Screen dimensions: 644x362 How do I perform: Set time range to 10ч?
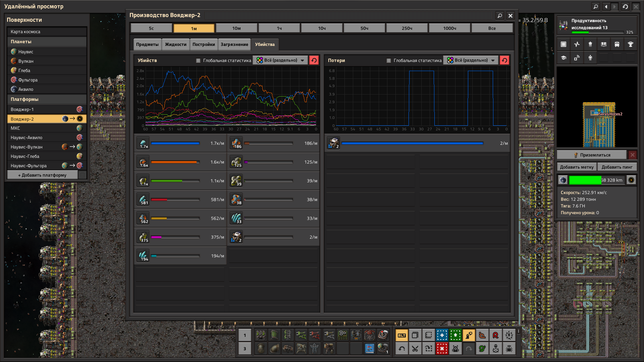coord(322,28)
